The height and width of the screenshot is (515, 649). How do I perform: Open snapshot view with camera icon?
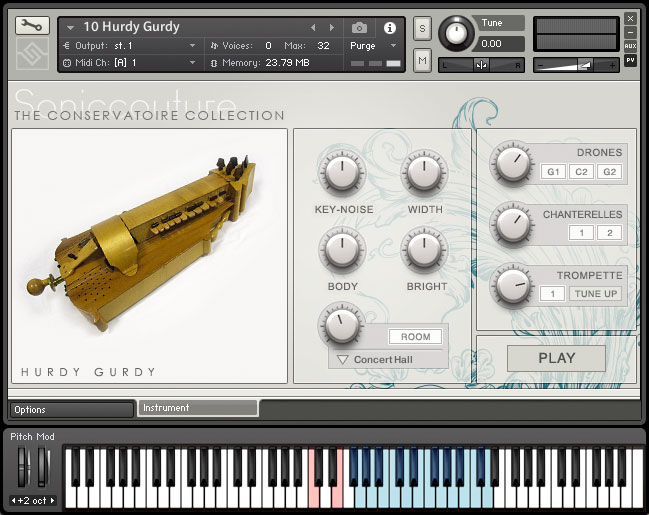coord(359,28)
